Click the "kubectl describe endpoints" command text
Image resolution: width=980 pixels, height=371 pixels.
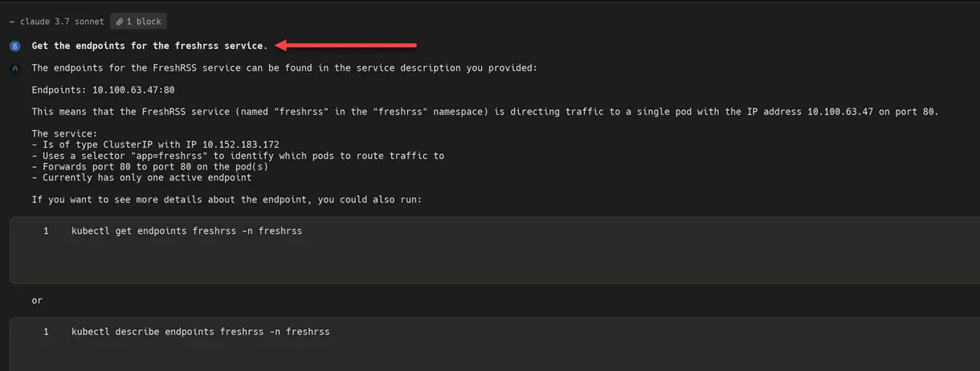click(200, 332)
